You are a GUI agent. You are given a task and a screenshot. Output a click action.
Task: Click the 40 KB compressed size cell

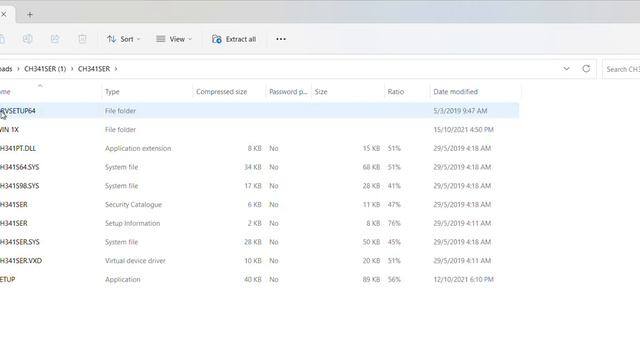coord(253,280)
